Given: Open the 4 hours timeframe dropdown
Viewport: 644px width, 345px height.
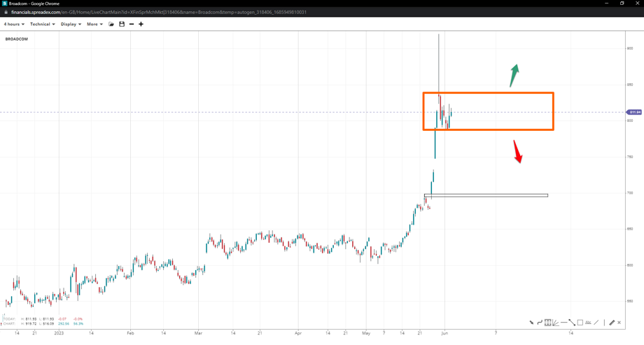Looking at the screenshot, I should click(14, 24).
